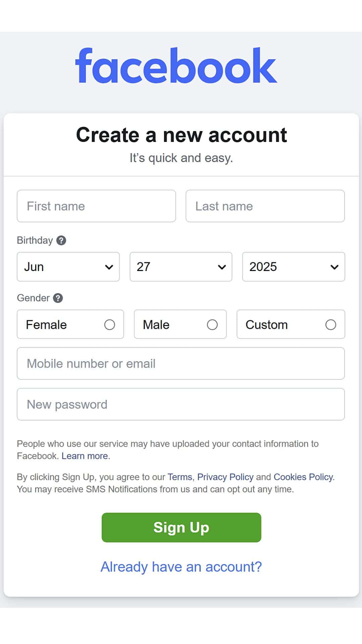Screen dimensions: 362x644
Task: Click the Create a new account heading
Action: pyautogui.click(x=181, y=135)
